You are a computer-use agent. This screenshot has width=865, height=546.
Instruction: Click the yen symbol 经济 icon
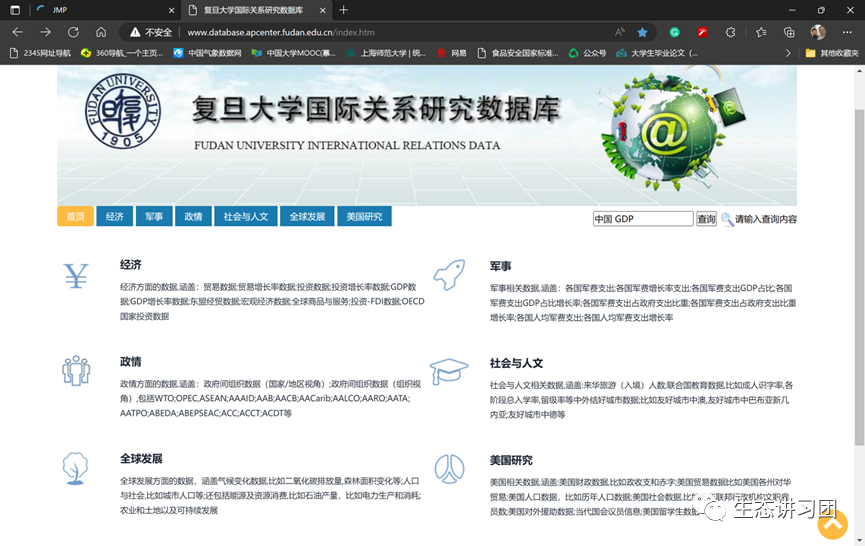click(76, 276)
